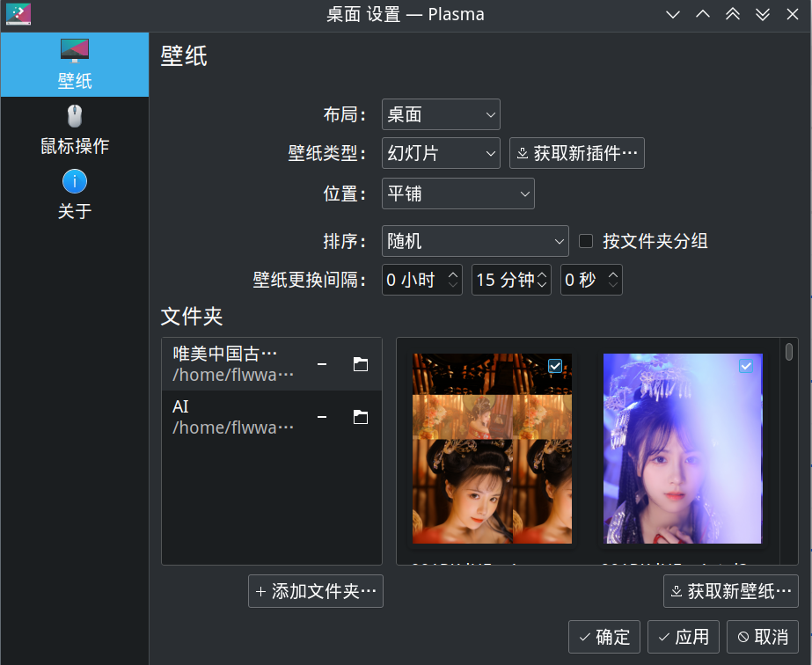
Task: Increase the hours interval value
Action: point(452,274)
